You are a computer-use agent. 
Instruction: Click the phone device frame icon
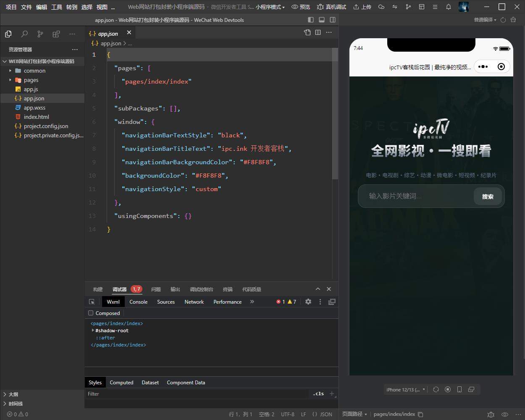click(459, 389)
